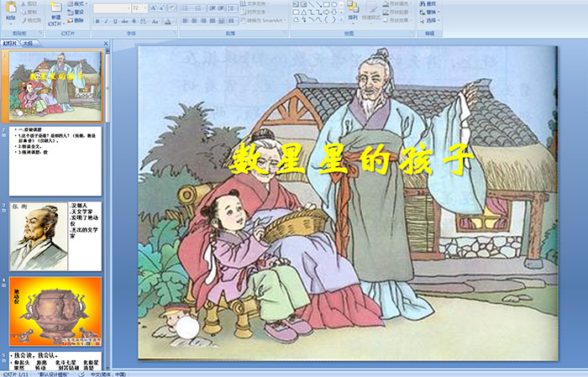
Task: Toggle Align Right paragraph button
Action: click(203, 21)
